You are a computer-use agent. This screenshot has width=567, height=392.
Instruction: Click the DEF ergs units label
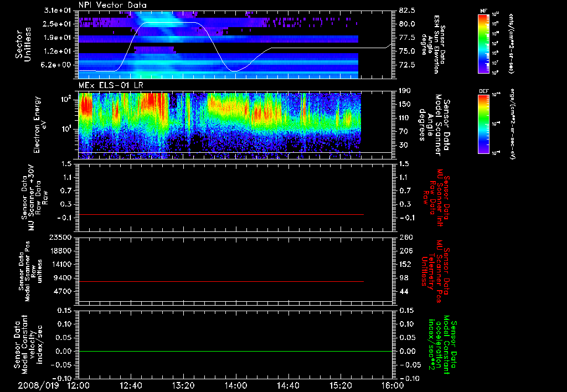pos(512,123)
